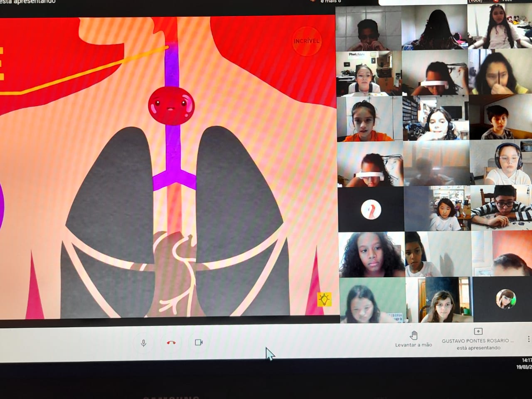Open the three-dot more options menu

click(528, 339)
